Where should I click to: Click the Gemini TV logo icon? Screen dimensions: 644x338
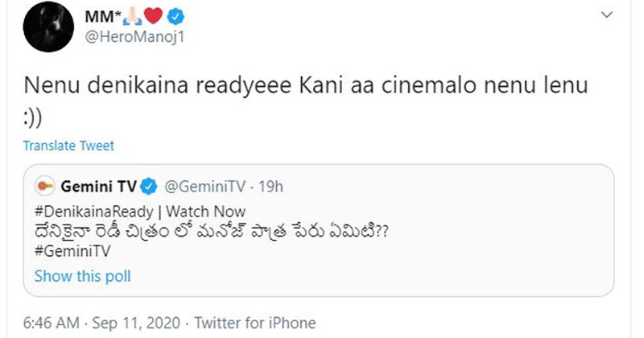pos(45,187)
